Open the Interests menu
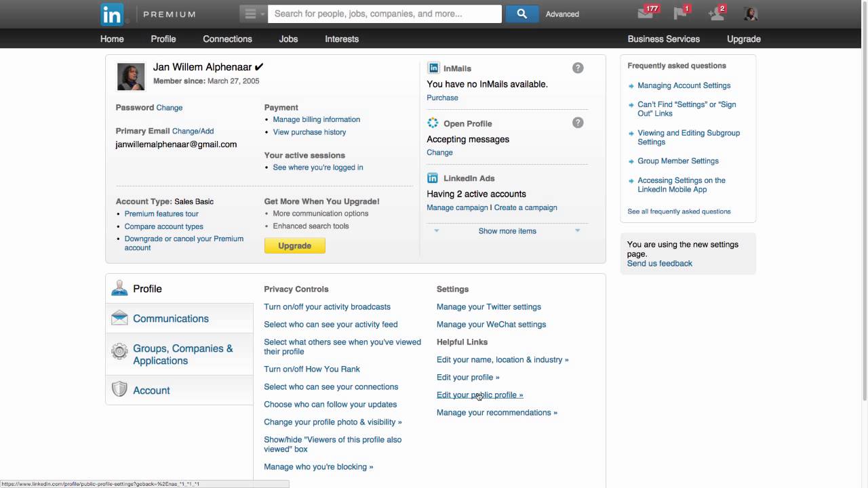This screenshot has height=488, width=868. [342, 39]
